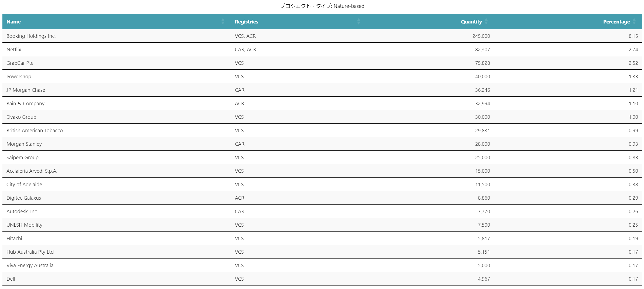Viewport: 644px width, 289px height.
Task: Sort table by Registries header
Action: [x=246, y=22]
